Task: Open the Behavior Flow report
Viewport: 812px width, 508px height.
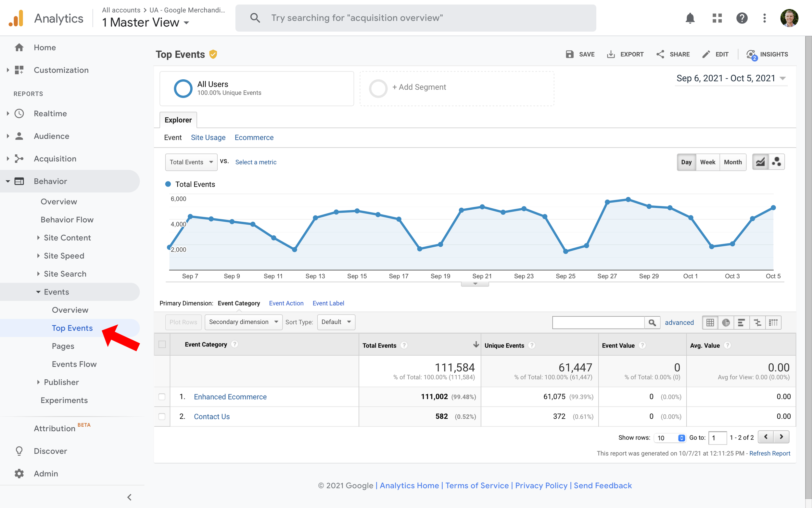Action: point(67,219)
